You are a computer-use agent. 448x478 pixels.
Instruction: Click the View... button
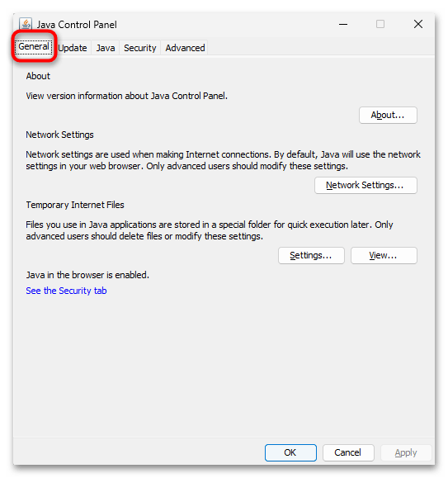point(384,255)
